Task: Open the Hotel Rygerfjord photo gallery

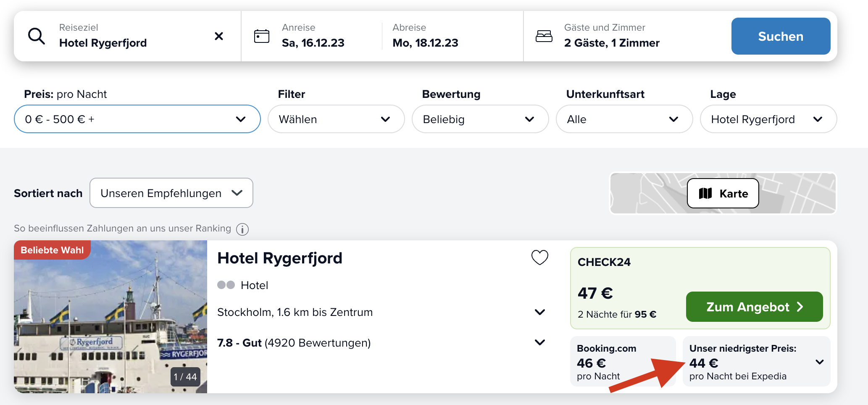Action: tap(110, 317)
